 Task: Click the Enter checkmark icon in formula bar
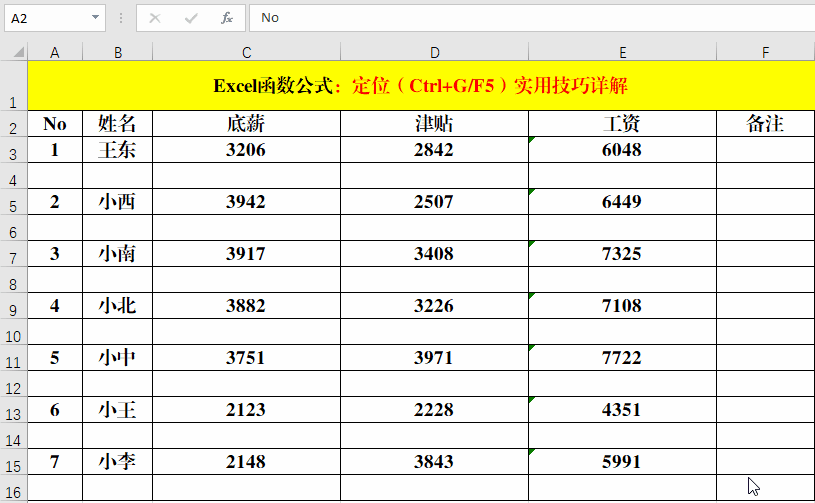(191, 18)
